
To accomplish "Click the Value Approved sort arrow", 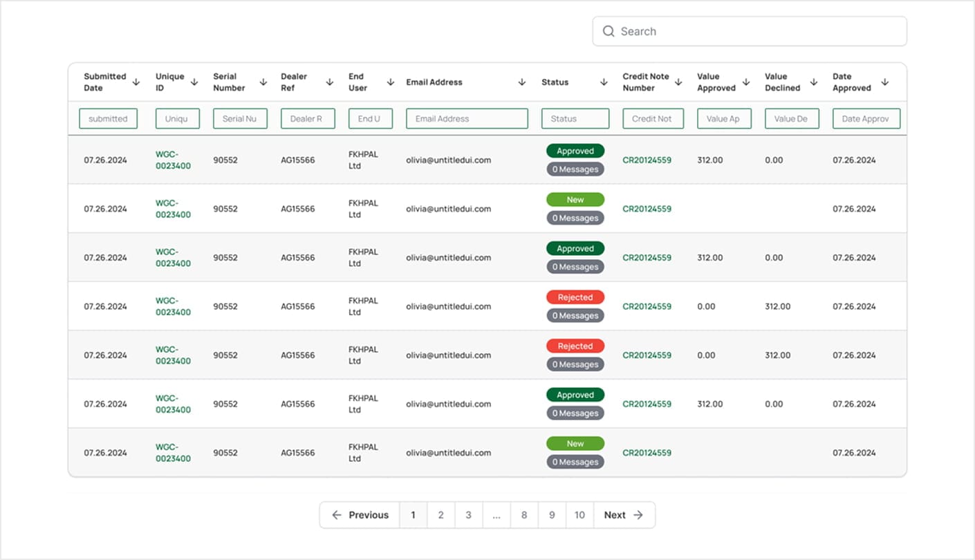I will (x=746, y=82).
